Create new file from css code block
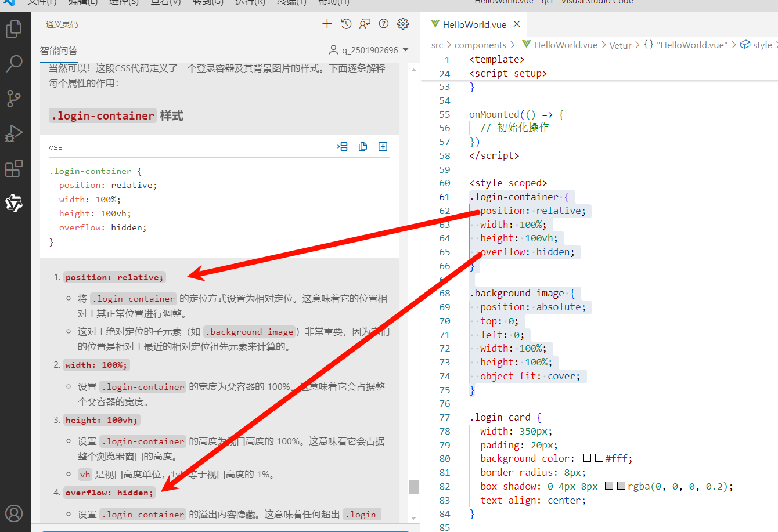Viewport: 778px width, 532px height. (x=383, y=147)
